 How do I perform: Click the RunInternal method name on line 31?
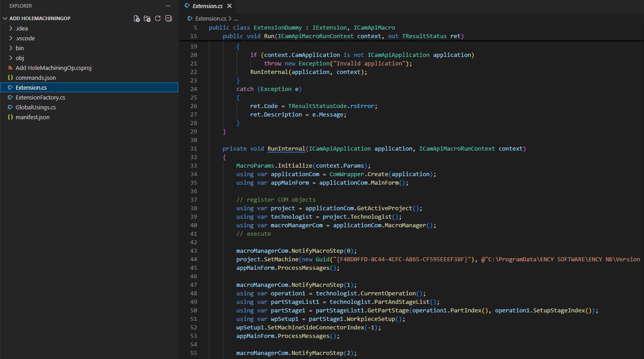286,148
